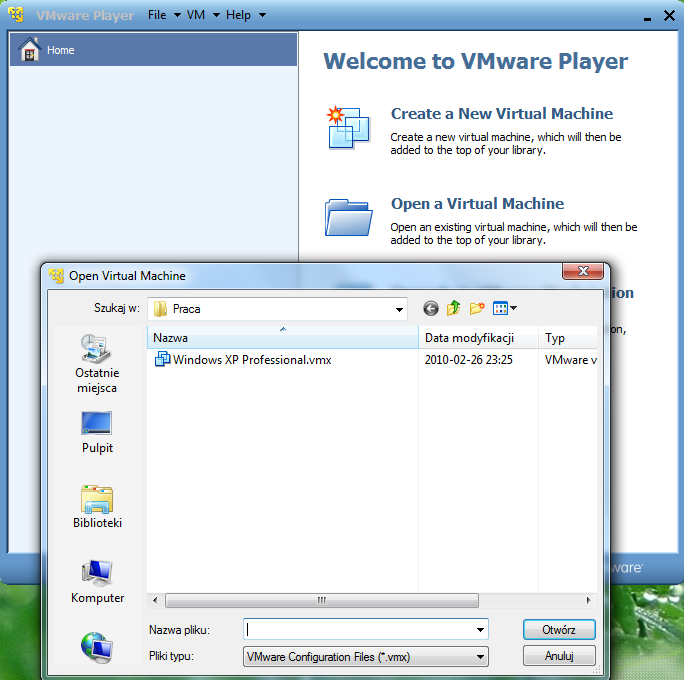Click the 2010-02-26 23:25 date cell
The height and width of the screenshot is (680, 684).
tap(469, 360)
